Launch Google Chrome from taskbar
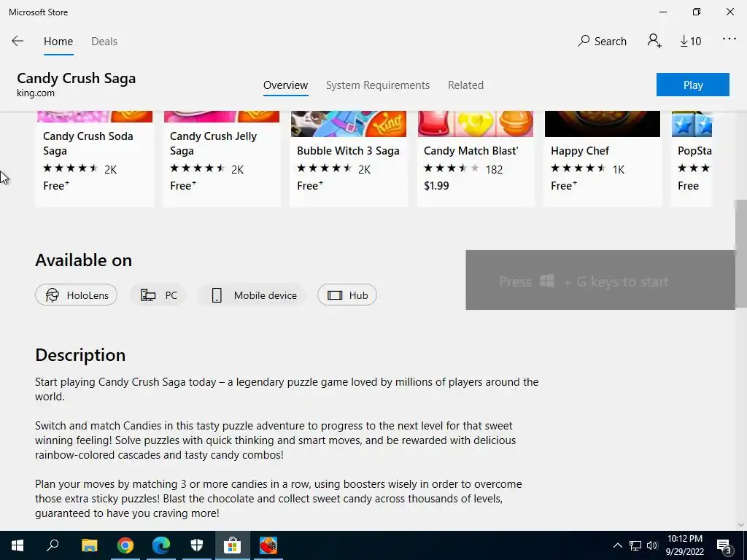Viewport: 747px width, 560px height. click(125, 545)
